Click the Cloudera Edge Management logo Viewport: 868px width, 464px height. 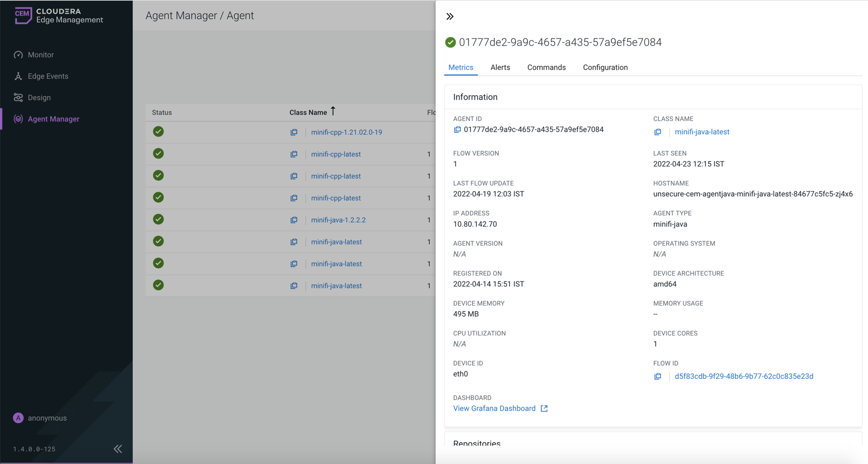[x=59, y=16]
